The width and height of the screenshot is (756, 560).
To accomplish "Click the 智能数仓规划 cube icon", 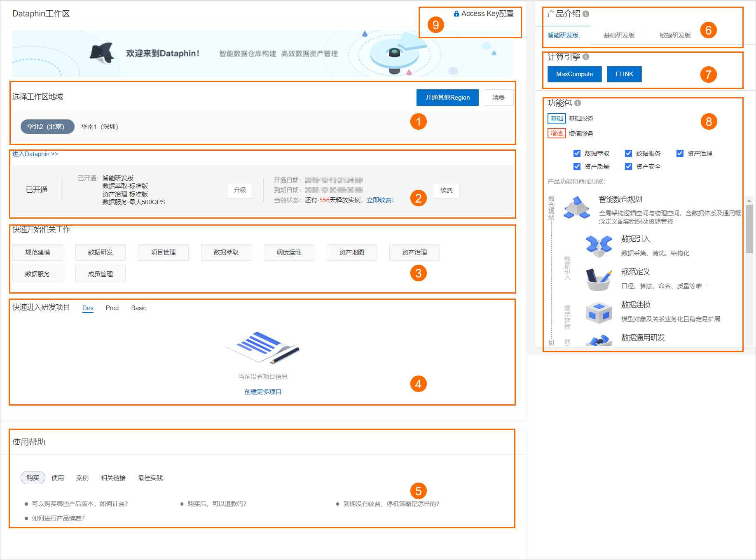I will click(x=577, y=208).
